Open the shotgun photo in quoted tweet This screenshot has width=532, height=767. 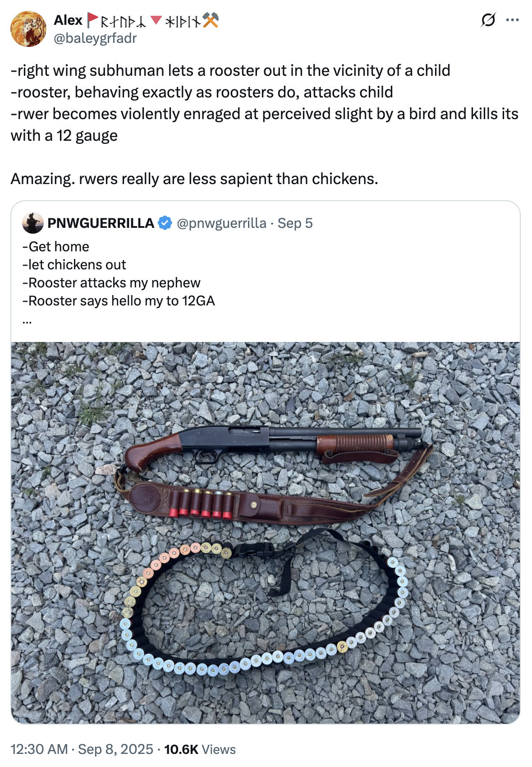click(x=266, y=533)
